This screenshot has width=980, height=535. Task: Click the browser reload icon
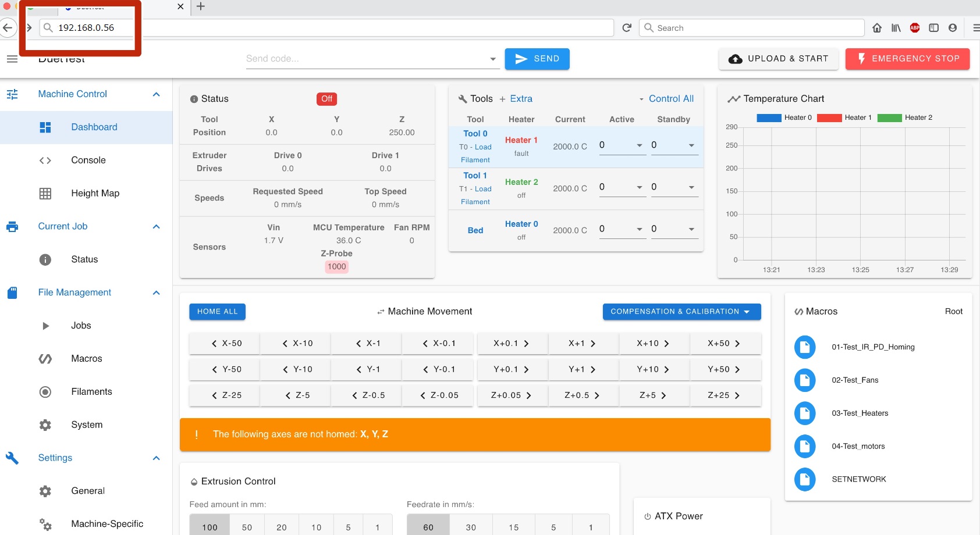click(x=627, y=28)
